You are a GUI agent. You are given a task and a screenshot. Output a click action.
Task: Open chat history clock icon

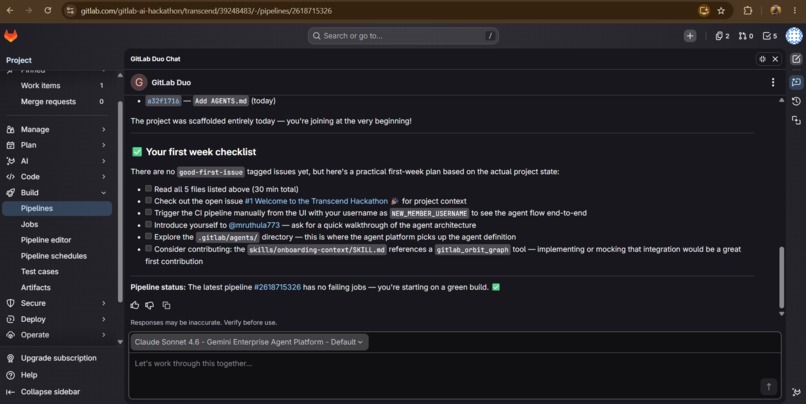796,101
